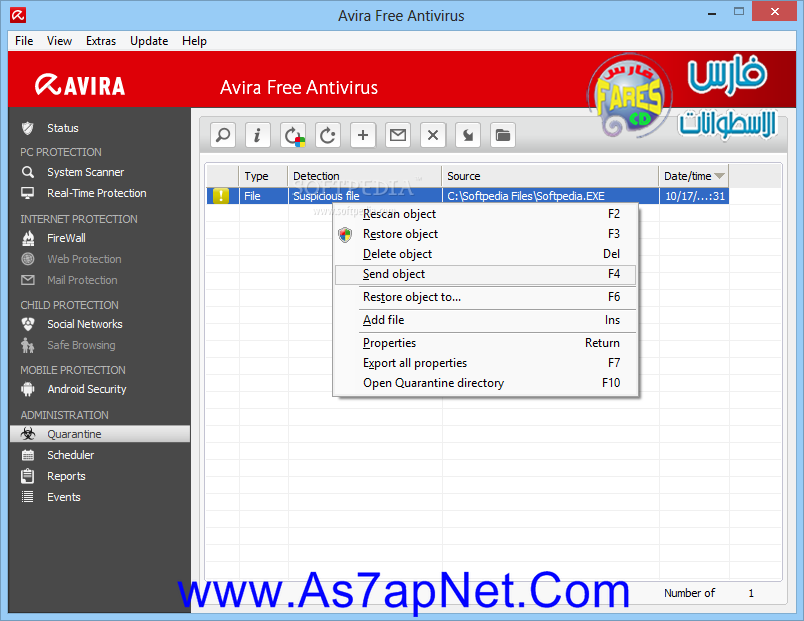Click the Detection column header
Image resolution: width=804 pixels, height=621 pixels.
[x=365, y=176]
